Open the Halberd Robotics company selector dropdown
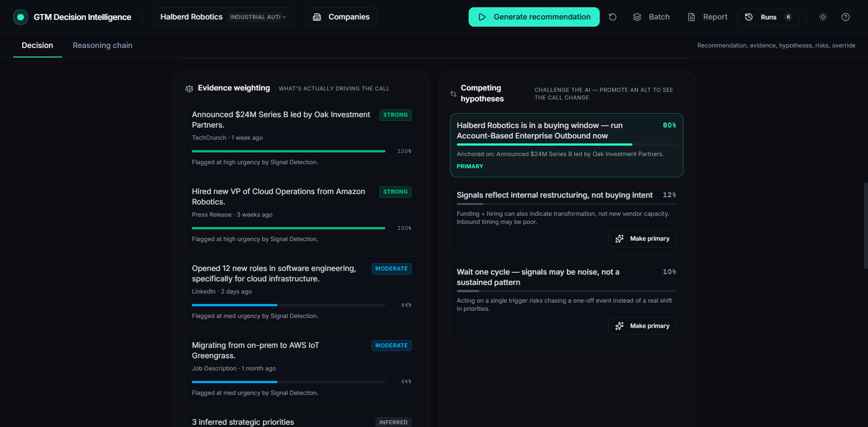868x427 pixels. (223, 17)
